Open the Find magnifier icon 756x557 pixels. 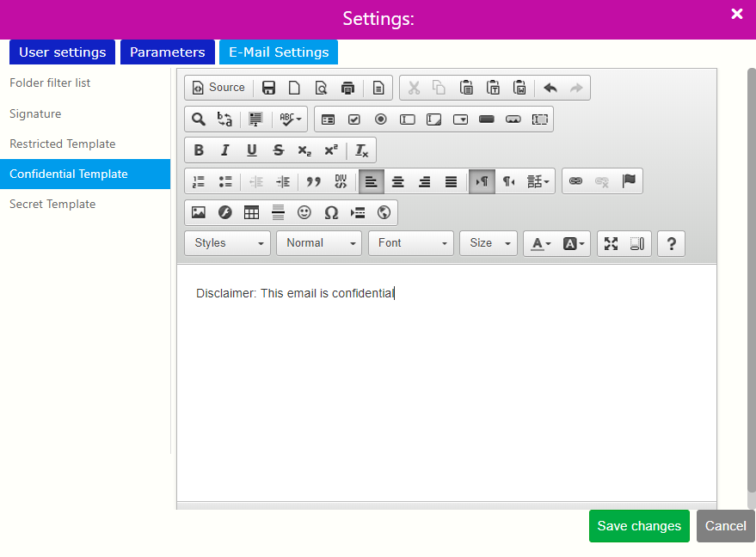[198, 119]
